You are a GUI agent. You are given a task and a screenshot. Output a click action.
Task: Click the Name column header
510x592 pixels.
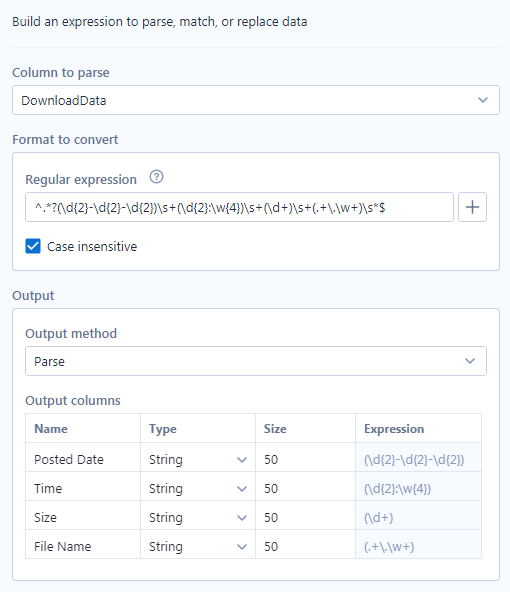tap(51, 429)
